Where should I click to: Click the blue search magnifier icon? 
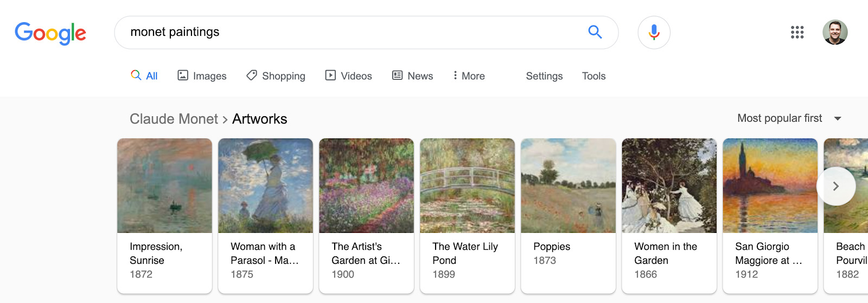595,32
